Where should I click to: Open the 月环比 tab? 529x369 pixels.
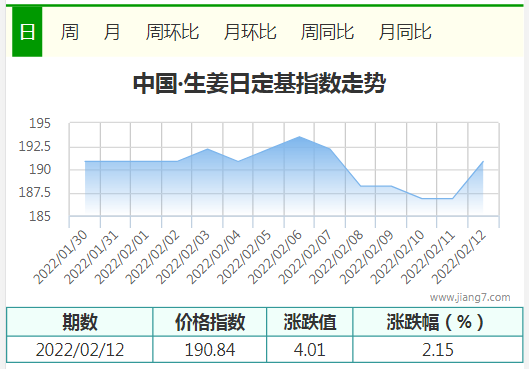pos(250,32)
